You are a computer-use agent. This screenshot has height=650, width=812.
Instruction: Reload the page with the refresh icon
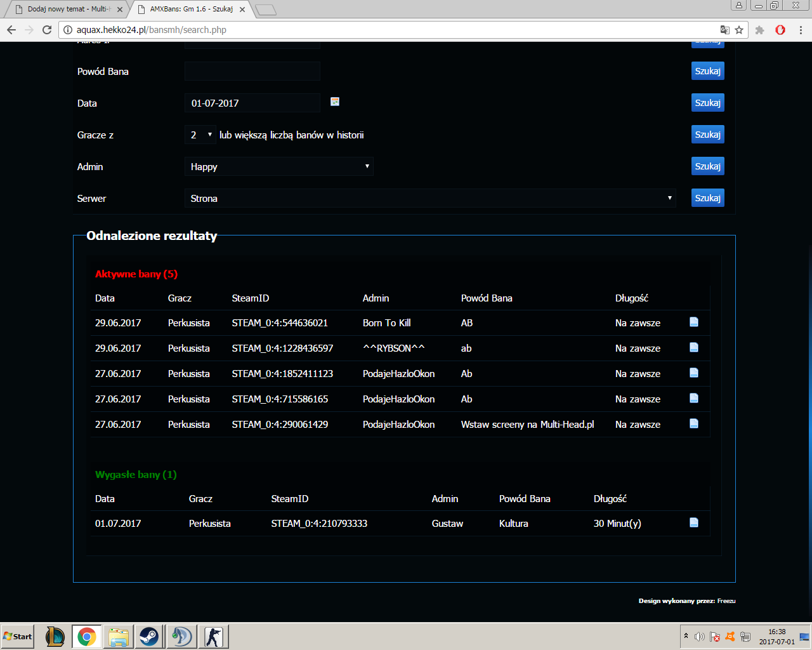[47, 30]
